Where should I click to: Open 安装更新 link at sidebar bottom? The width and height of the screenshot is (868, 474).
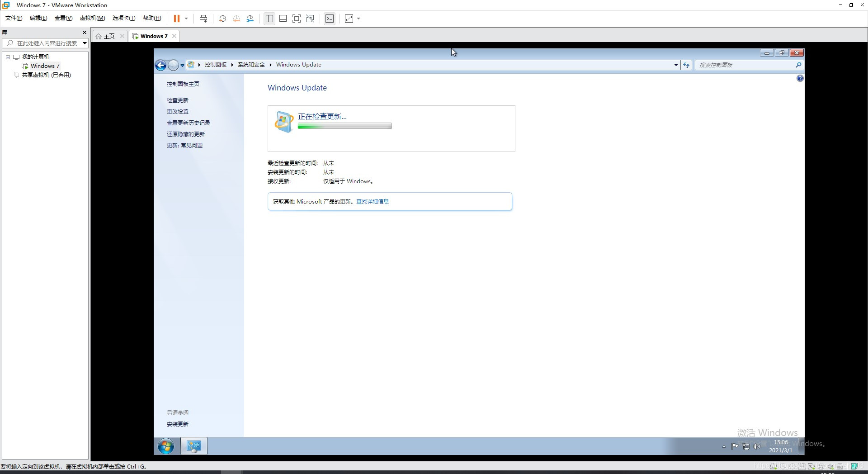pyautogui.click(x=177, y=424)
